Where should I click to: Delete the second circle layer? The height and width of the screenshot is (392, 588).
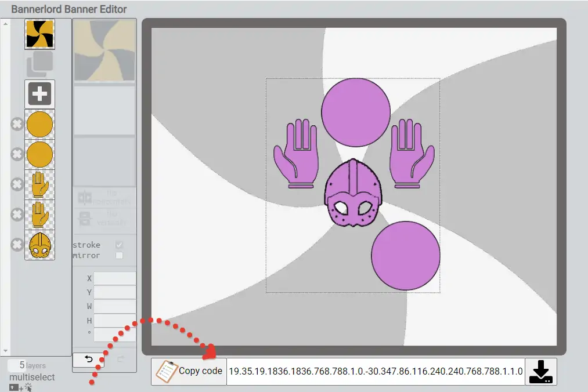(x=17, y=154)
